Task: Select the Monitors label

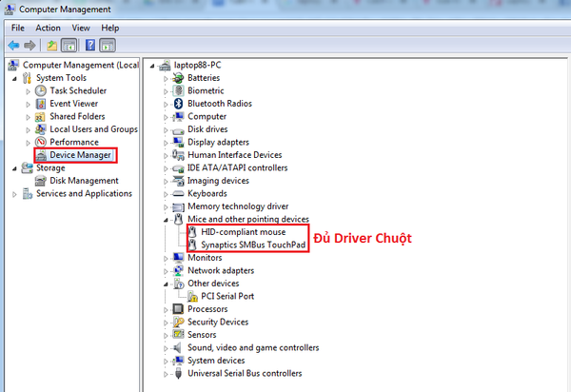Action: [x=205, y=258]
